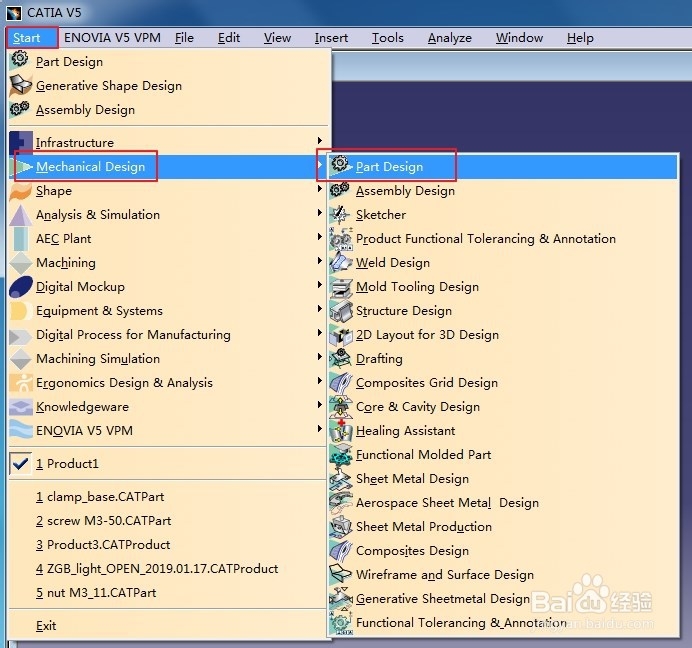Click the Drafting icon
Image resolution: width=692 pixels, height=648 pixels.
(340, 358)
